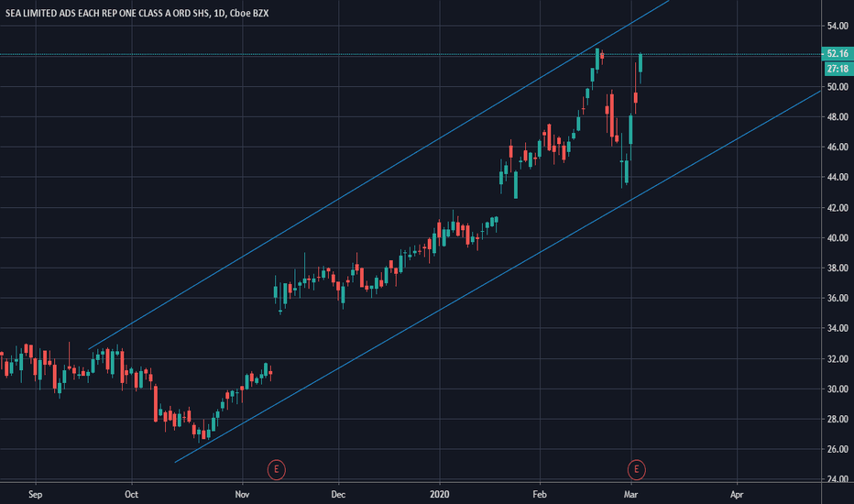Screen dimensions: 854x504
Task: Click the Nov time axis label
Action: point(243,494)
